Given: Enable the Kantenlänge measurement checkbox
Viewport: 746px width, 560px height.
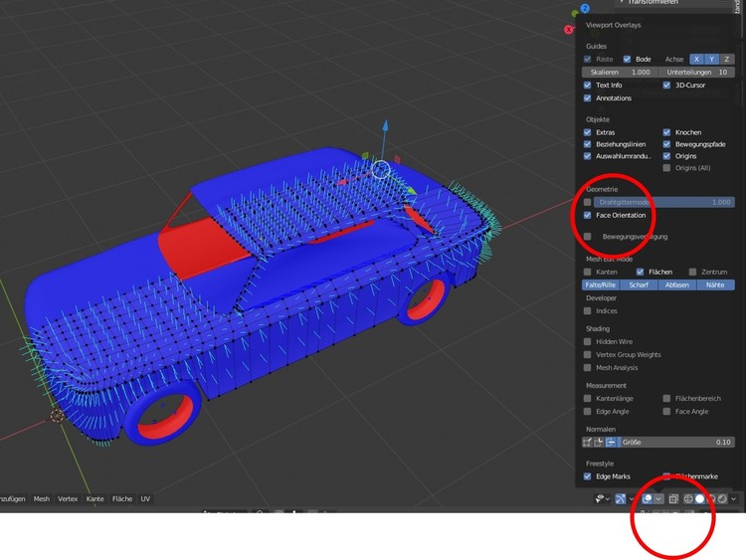Looking at the screenshot, I should point(588,398).
